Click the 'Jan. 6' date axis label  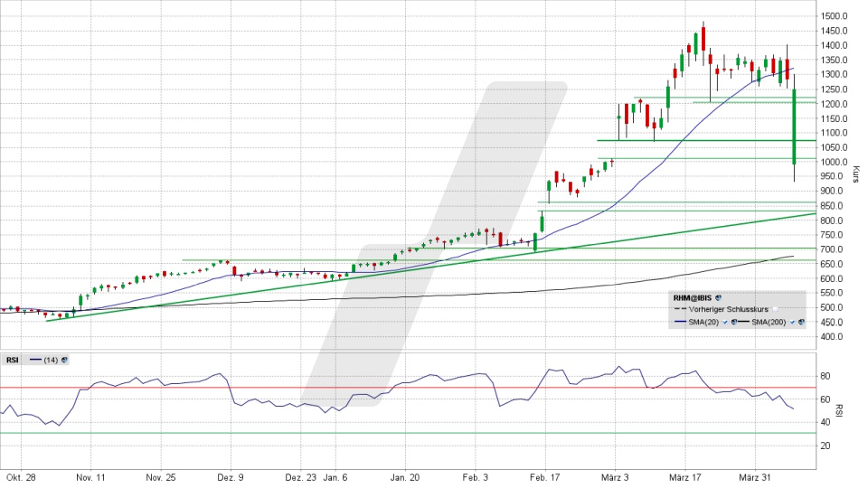point(335,477)
